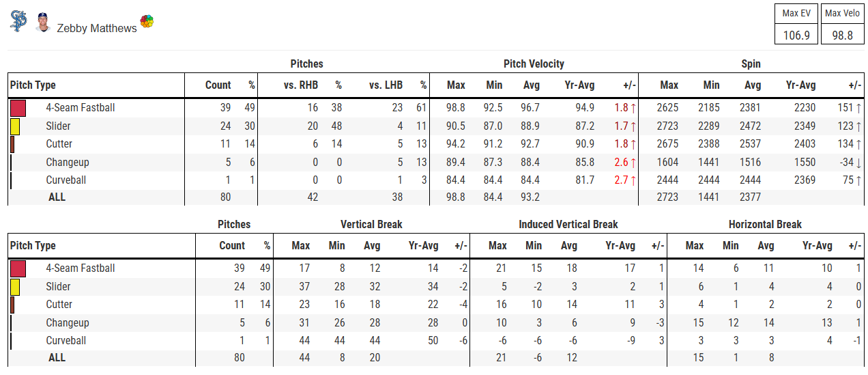Screen dimensions: 868x375
Task: Click the Max Velo box showing 98.8
Action: (x=842, y=25)
